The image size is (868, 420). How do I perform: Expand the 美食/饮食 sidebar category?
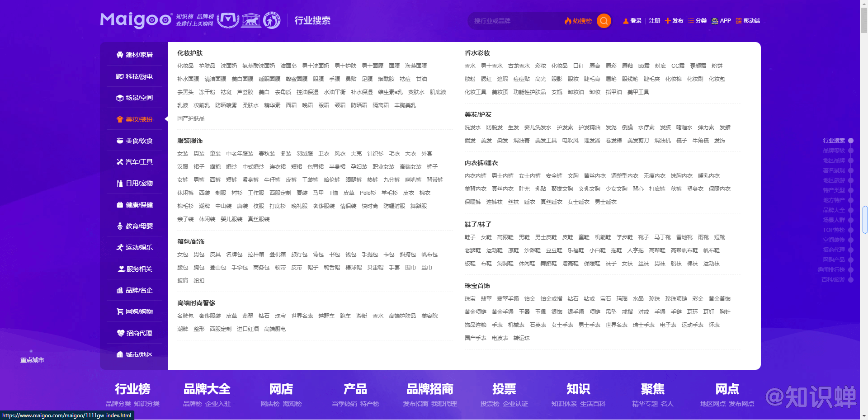(x=134, y=141)
